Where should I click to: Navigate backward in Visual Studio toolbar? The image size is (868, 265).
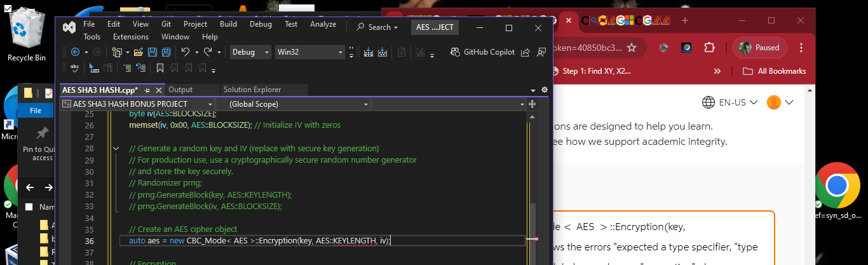pyautogui.click(x=75, y=52)
